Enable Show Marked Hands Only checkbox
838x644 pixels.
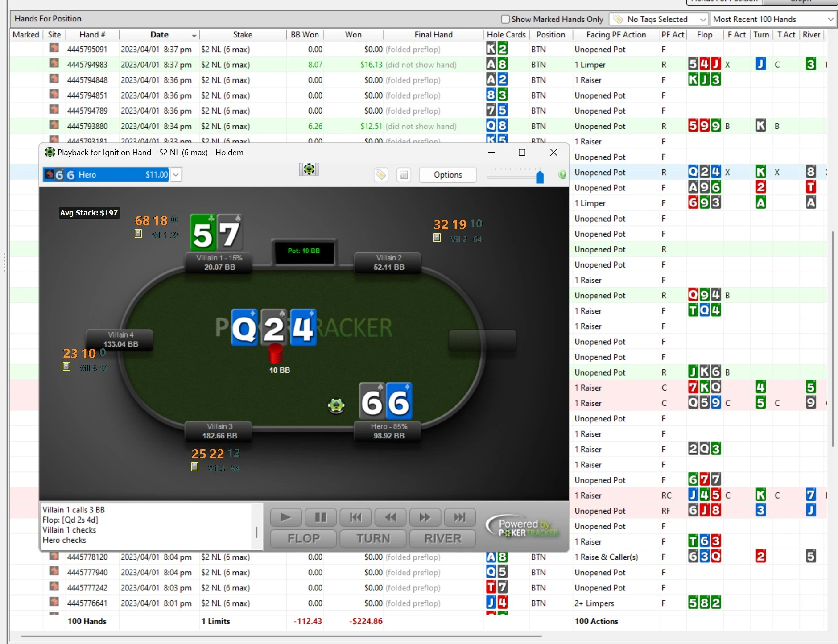[505, 19]
